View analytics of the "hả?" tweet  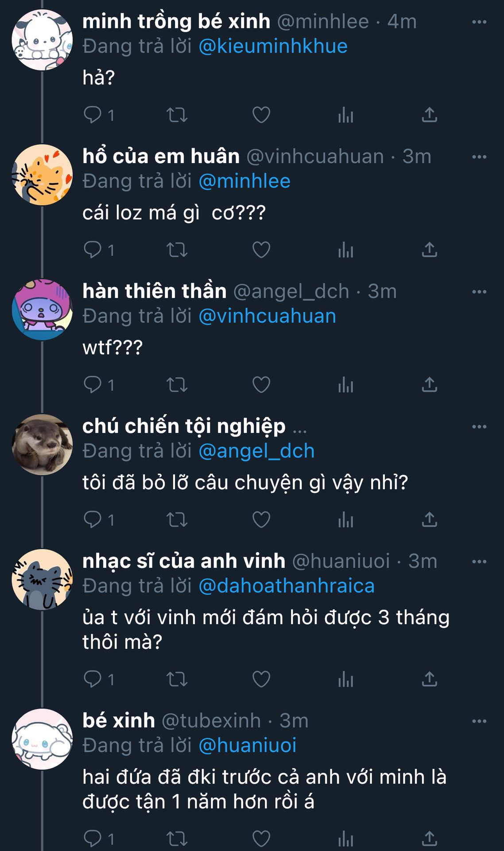tap(345, 115)
